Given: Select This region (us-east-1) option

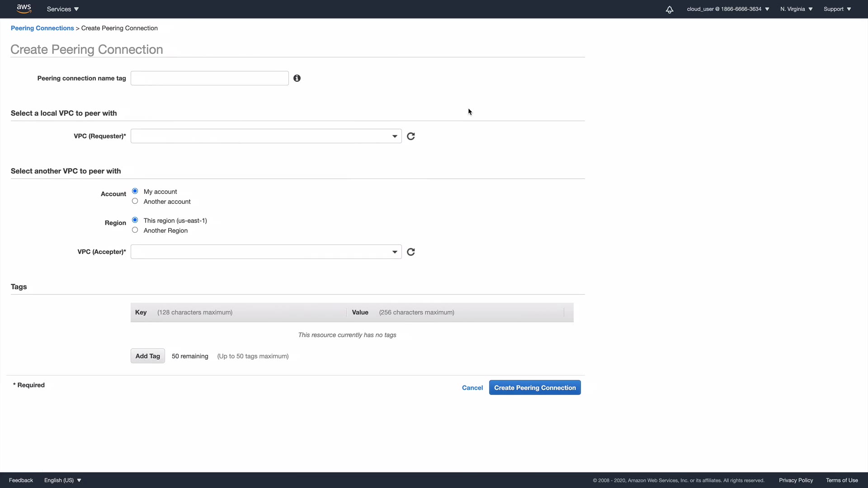Looking at the screenshot, I should [x=135, y=220].
